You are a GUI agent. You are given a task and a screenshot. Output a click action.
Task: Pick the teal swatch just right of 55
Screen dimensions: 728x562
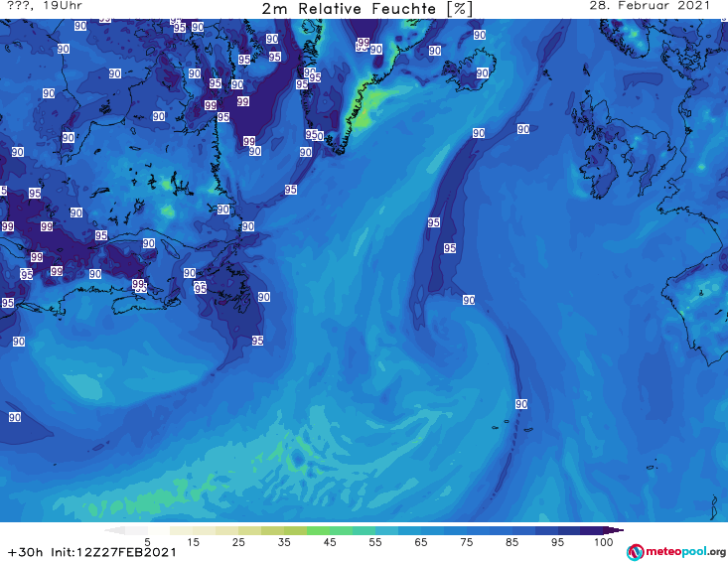tap(386, 530)
